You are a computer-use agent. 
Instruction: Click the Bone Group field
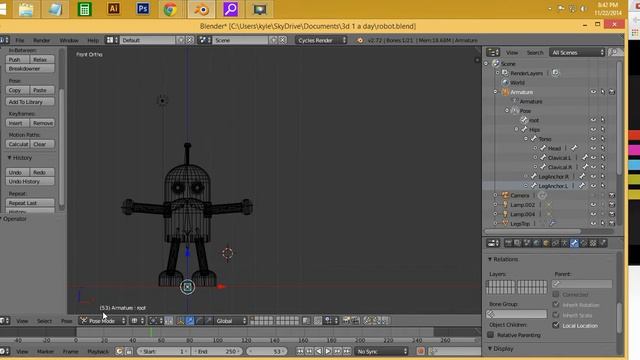pos(516,314)
